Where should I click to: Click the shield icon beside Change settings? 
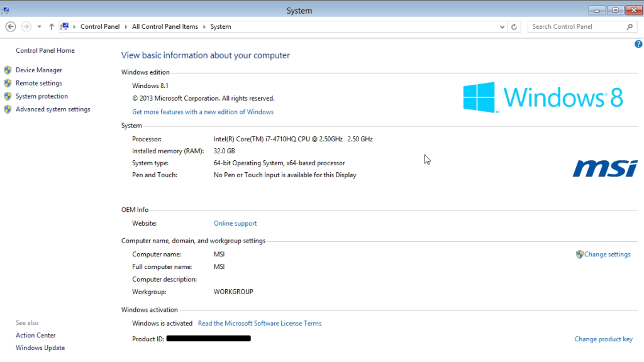pos(580,255)
